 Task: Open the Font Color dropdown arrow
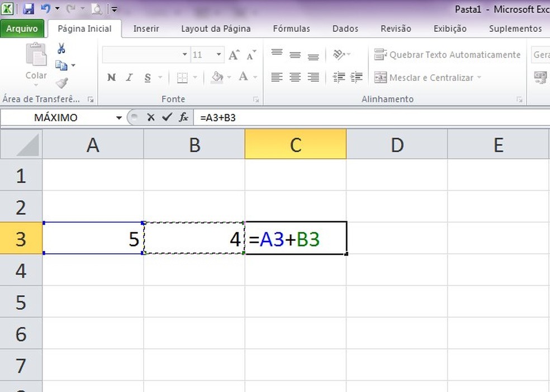point(255,77)
